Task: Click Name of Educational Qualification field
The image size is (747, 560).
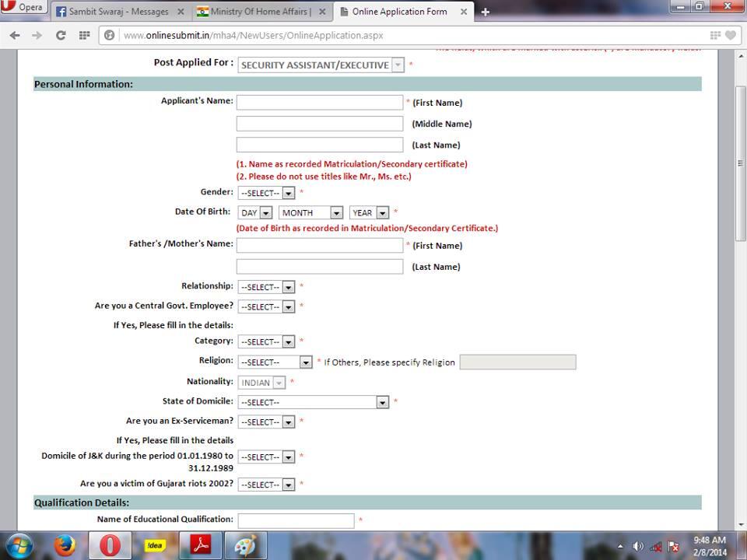Action: coord(296,521)
